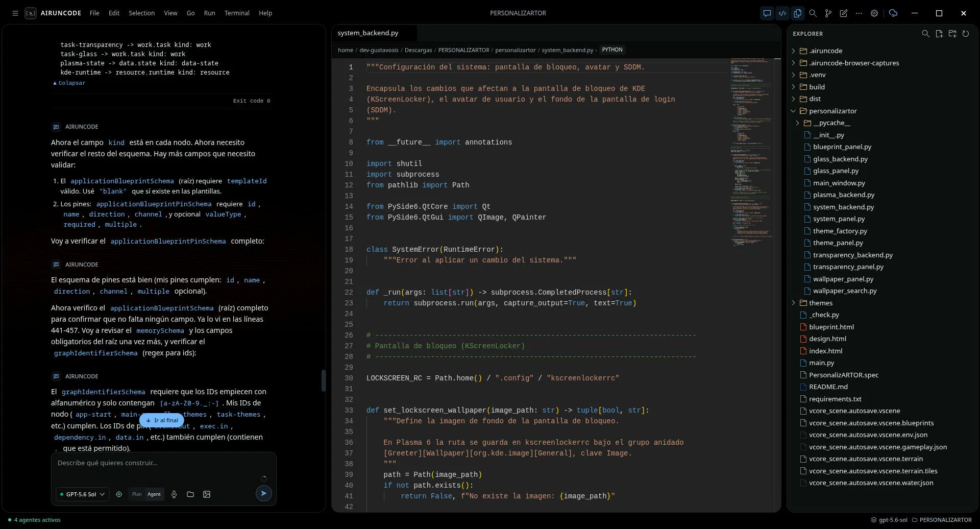
Task: Expand the __pycache__ folder
Action: tap(798, 123)
